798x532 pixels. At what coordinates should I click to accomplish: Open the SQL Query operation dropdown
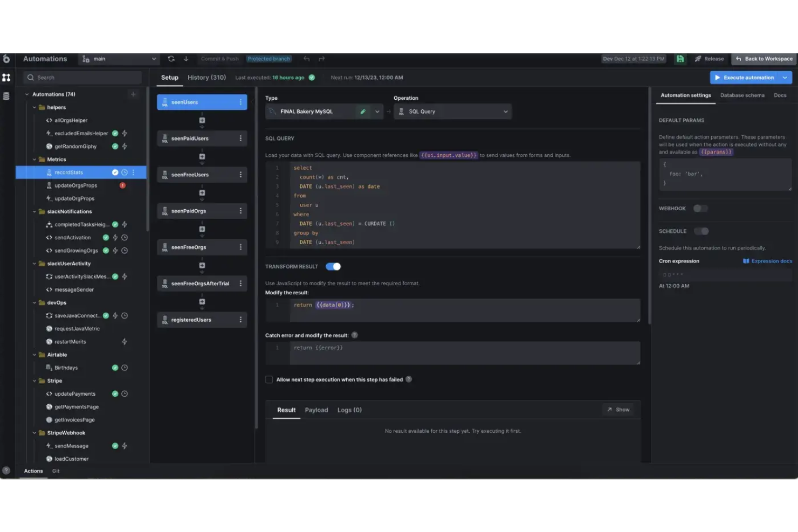[x=505, y=111]
